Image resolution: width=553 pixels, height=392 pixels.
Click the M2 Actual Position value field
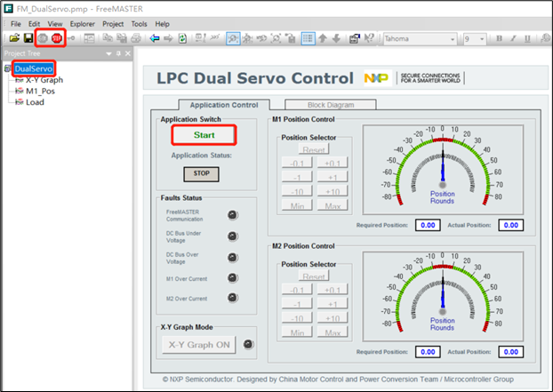510,352
